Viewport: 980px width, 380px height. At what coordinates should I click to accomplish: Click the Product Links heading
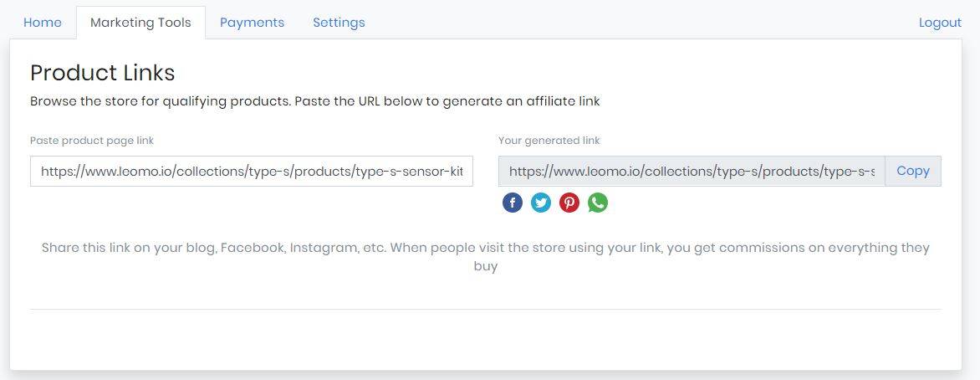tap(103, 73)
